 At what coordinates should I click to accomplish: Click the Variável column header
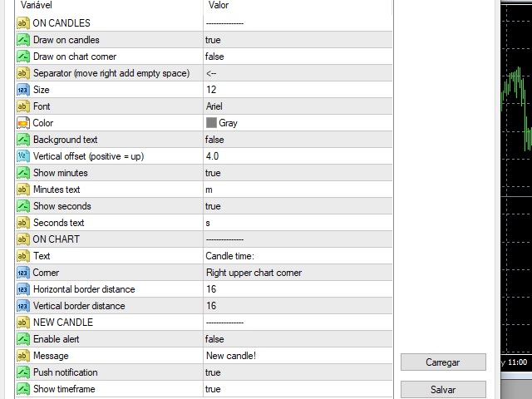point(109,6)
